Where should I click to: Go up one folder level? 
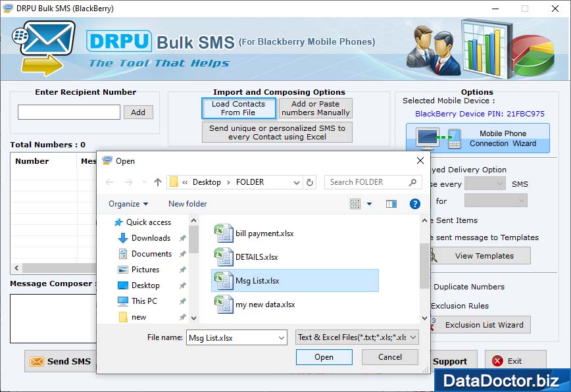click(158, 182)
